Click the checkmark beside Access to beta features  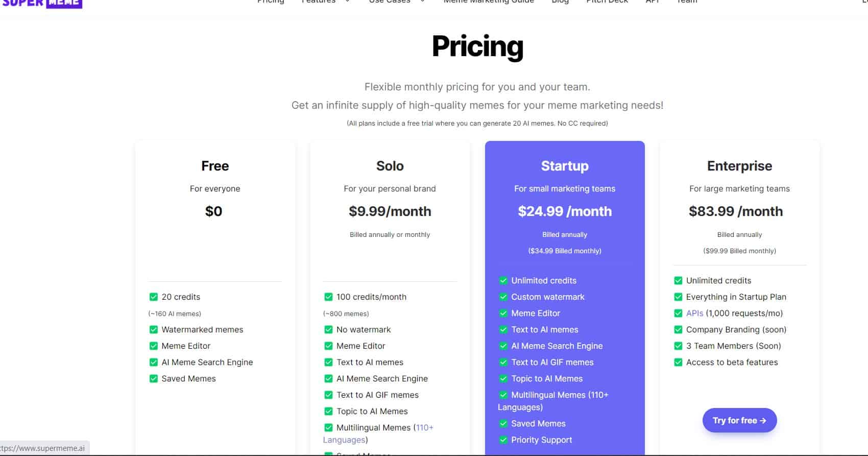pyautogui.click(x=678, y=362)
